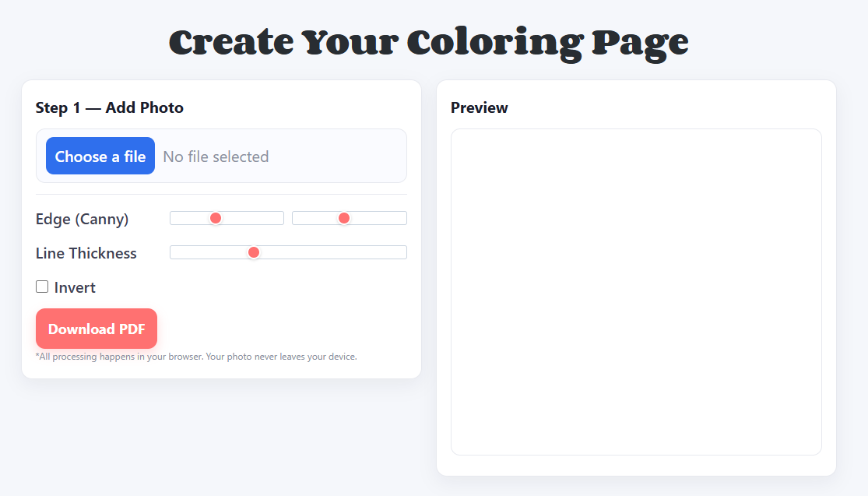Adjust the Line Thickness slider handle
Screen dimensions: 868x496
click(x=253, y=252)
